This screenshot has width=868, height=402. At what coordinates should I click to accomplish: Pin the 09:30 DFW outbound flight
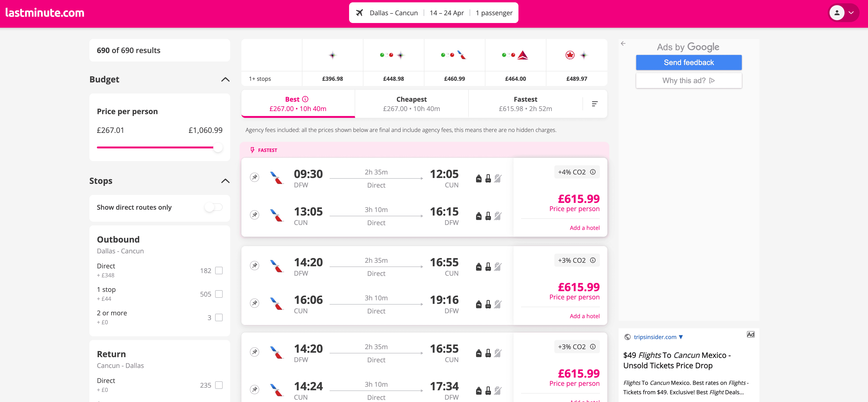255,177
